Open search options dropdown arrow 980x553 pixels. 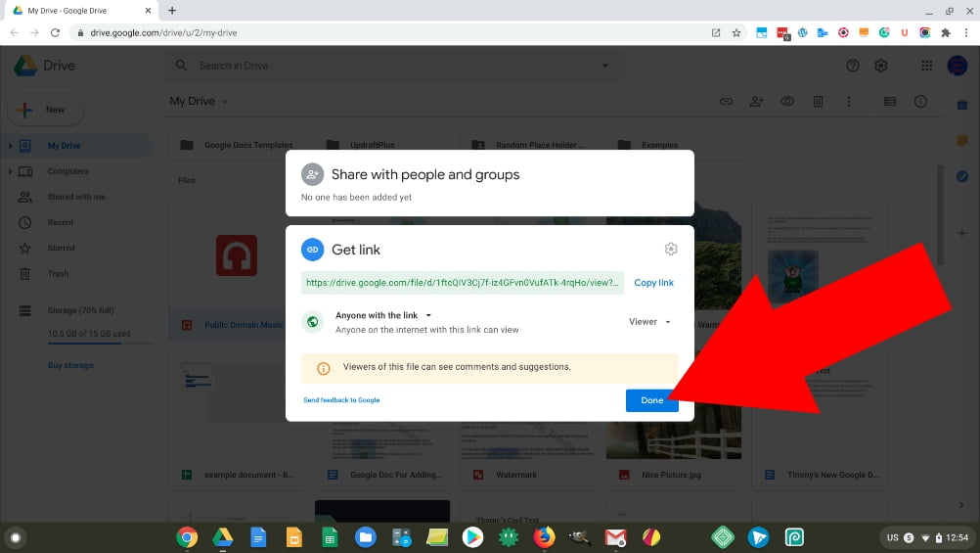pos(605,66)
